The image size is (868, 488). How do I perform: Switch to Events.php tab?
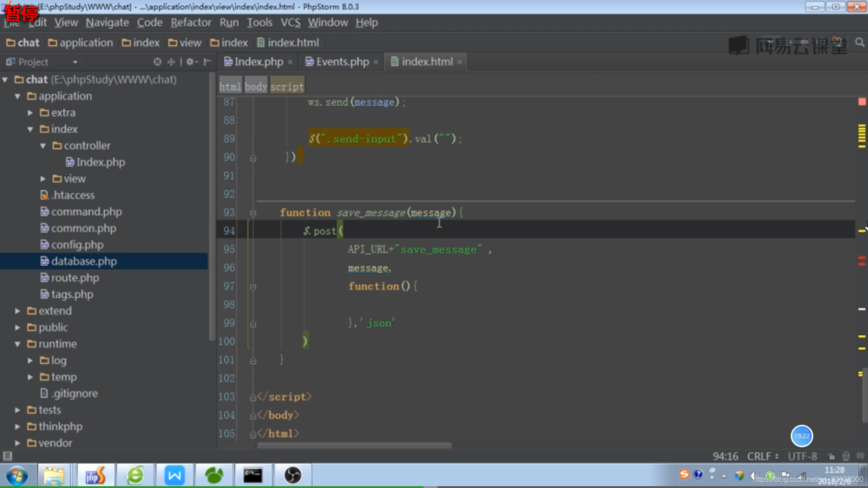click(338, 61)
